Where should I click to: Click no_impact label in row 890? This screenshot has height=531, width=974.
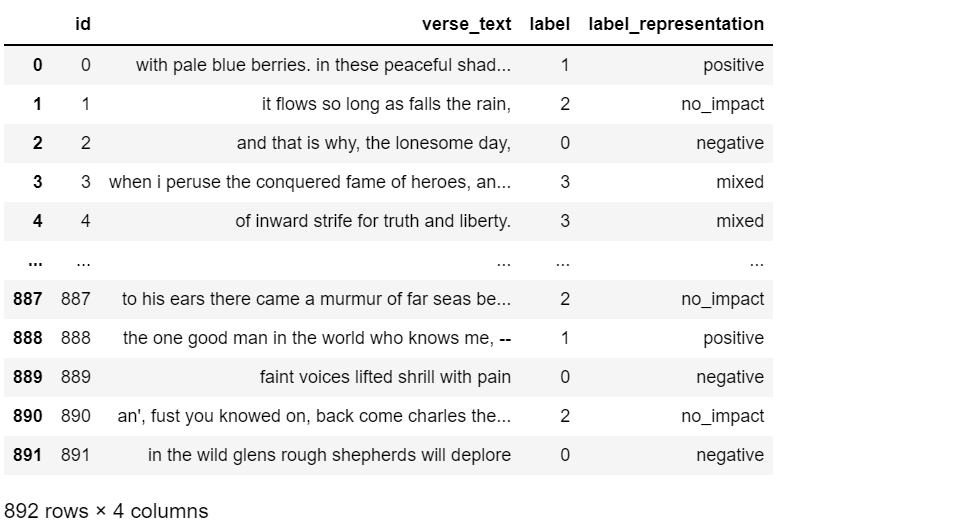coord(722,417)
